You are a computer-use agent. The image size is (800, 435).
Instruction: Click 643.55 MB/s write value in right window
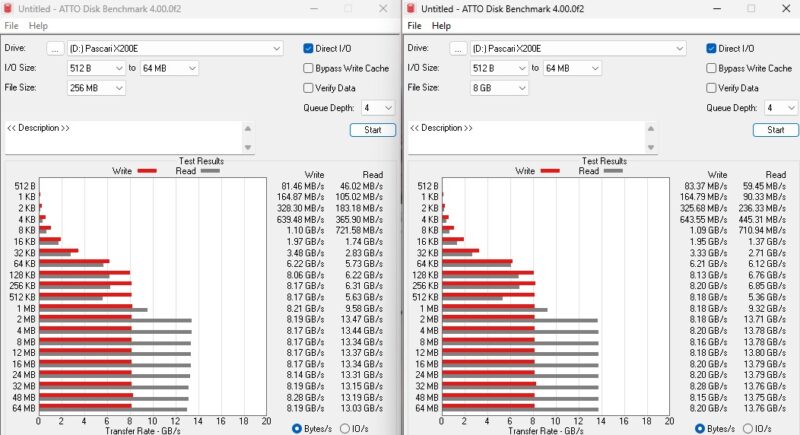click(x=703, y=219)
